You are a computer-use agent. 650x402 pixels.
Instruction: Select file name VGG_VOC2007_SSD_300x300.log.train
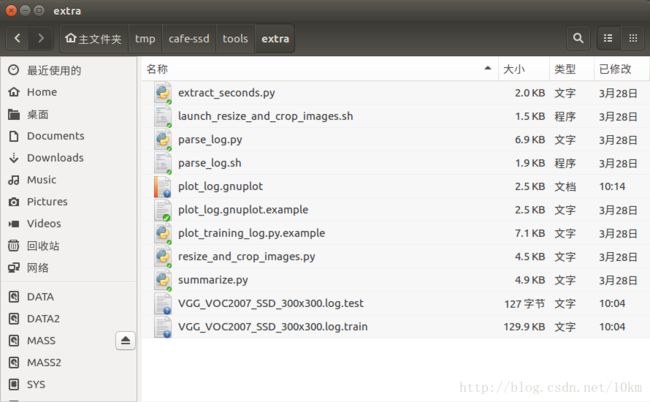(x=273, y=327)
